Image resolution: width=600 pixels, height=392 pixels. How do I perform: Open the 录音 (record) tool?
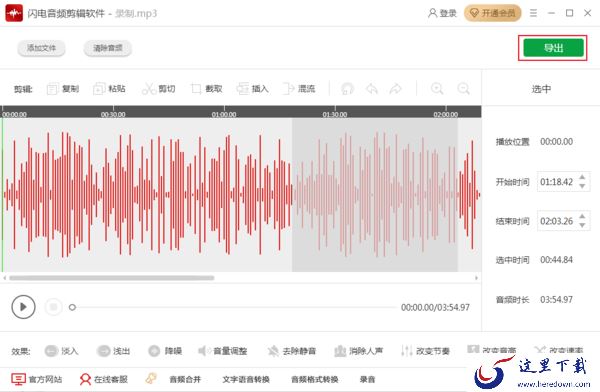(367, 379)
